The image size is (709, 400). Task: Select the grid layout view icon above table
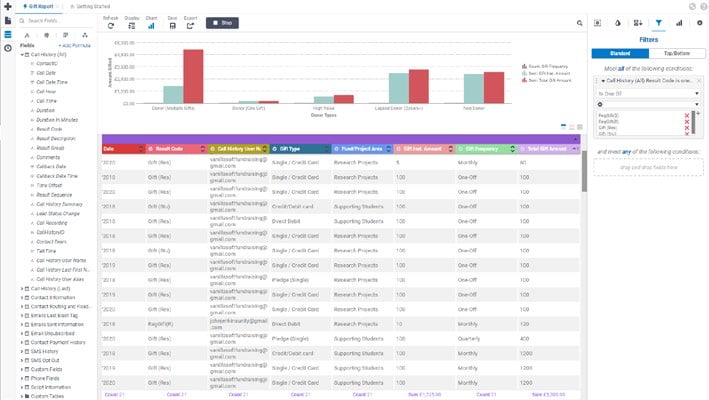(x=580, y=127)
